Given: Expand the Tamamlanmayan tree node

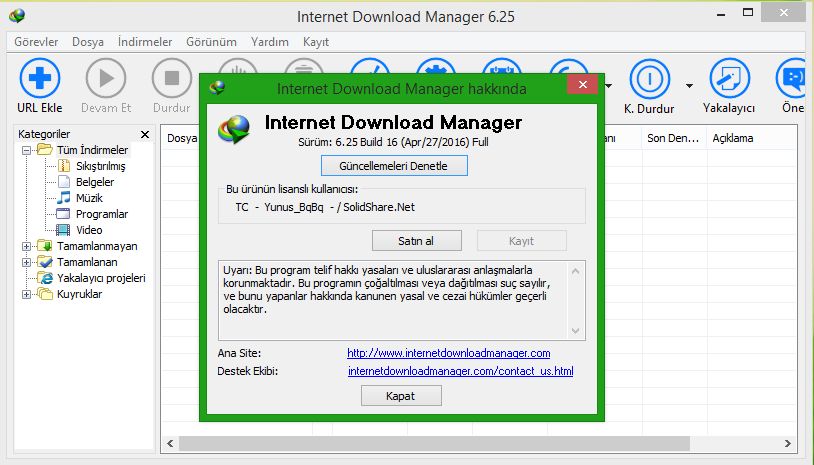Looking at the screenshot, I should pyautogui.click(x=26, y=247).
